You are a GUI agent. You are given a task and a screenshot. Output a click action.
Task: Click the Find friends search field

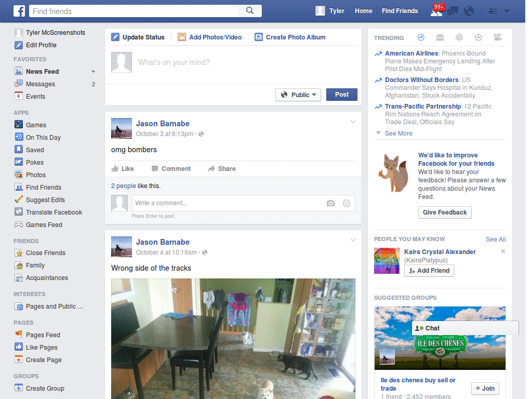pos(134,11)
